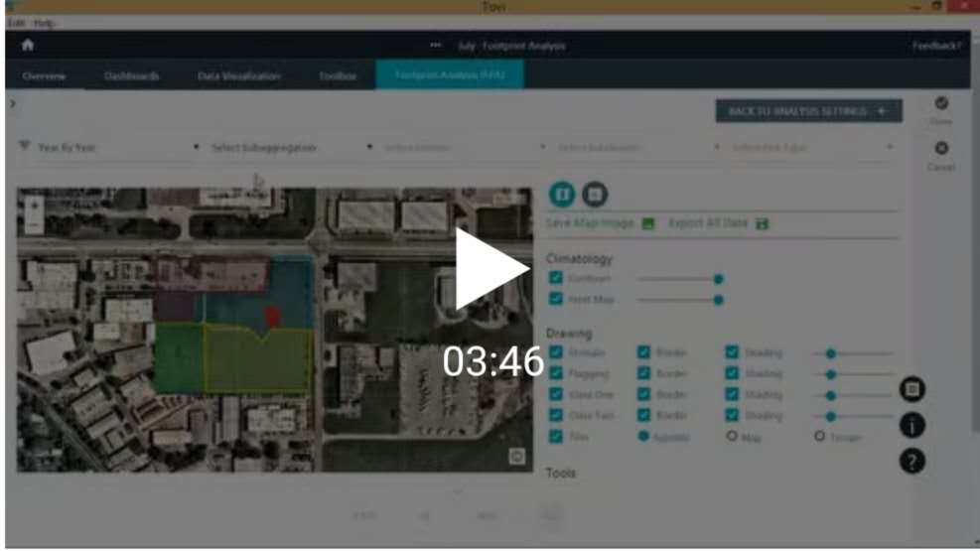Click the Cancel X icon

coord(941,149)
